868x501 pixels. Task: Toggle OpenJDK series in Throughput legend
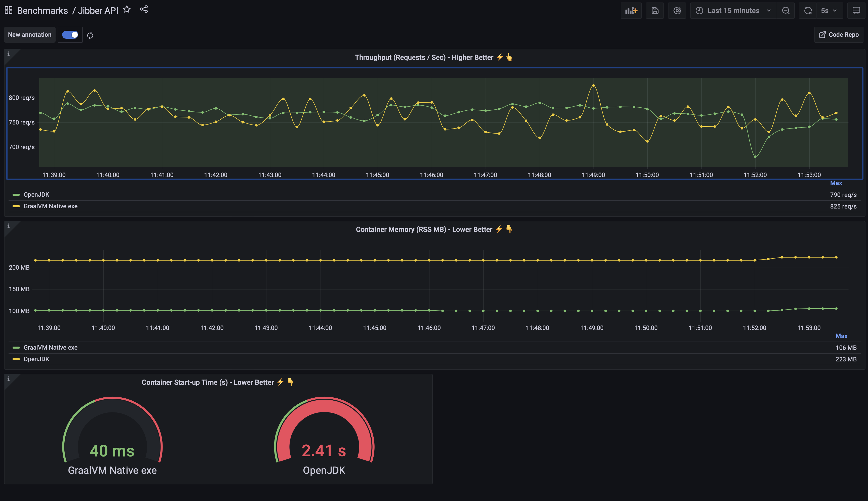point(36,195)
